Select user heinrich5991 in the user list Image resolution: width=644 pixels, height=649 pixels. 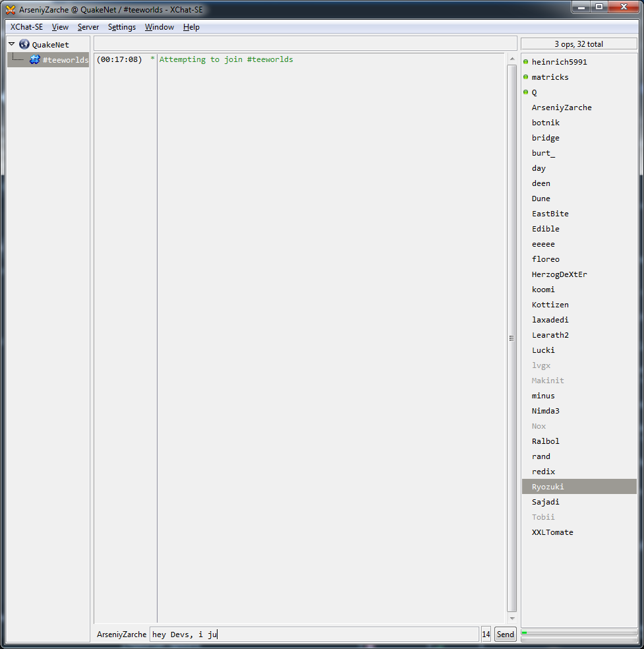pos(579,62)
